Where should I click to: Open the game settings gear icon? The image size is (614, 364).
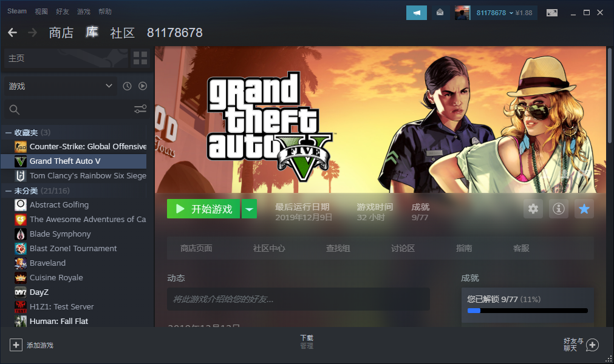[533, 209]
